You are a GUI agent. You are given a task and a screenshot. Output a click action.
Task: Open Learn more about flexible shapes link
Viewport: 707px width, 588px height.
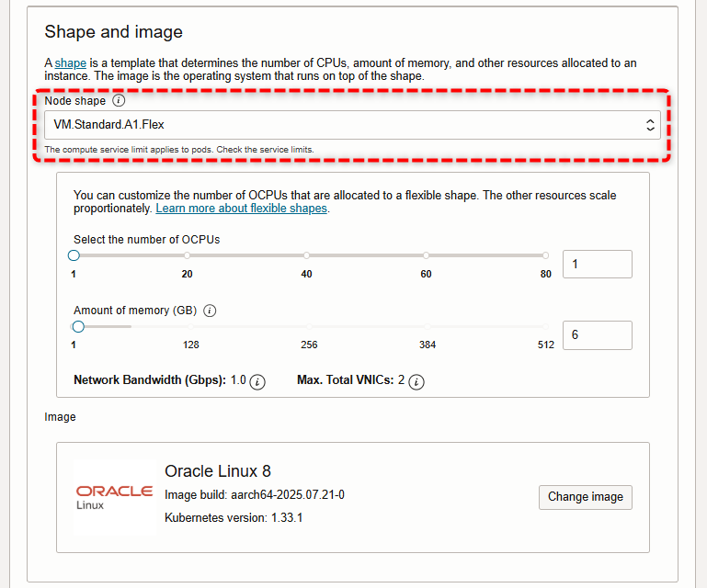(x=241, y=209)
